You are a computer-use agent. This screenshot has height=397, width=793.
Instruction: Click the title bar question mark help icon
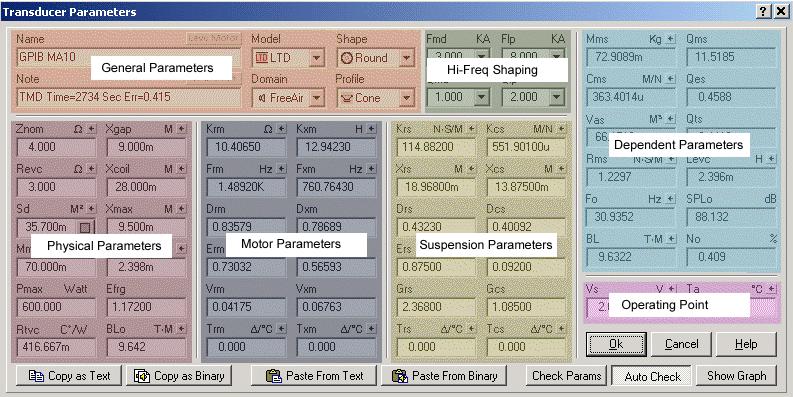point(764,12)
